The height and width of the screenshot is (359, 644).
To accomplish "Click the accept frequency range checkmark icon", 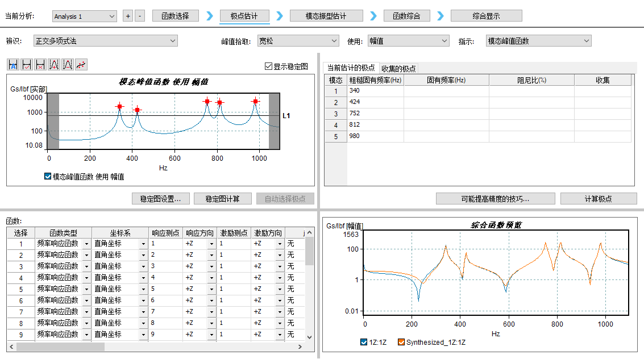I will 27,65.
